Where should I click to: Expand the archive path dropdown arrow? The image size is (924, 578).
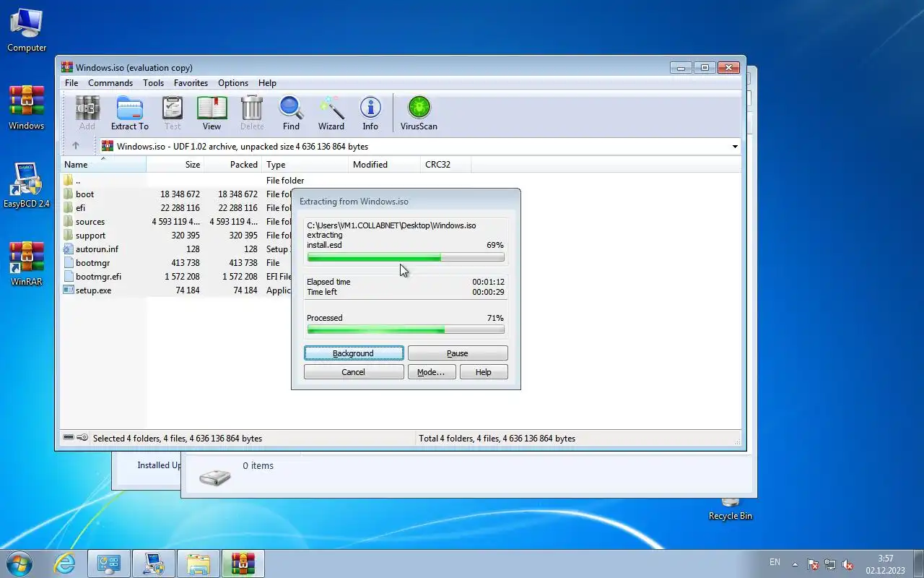click(x=735, y=147)
